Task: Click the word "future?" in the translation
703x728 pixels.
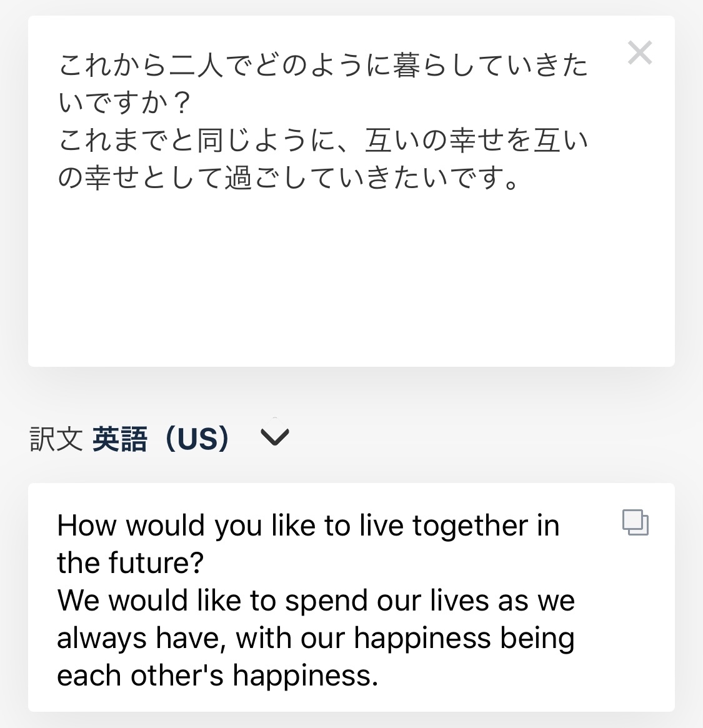Action: 156,563
